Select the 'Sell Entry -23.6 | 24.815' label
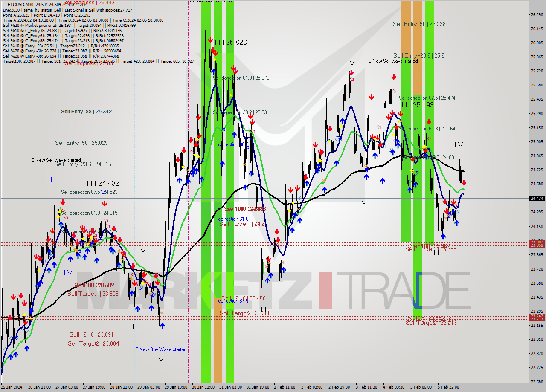The image size is (546, 392). pyautogui.click(x=83, y=164)
